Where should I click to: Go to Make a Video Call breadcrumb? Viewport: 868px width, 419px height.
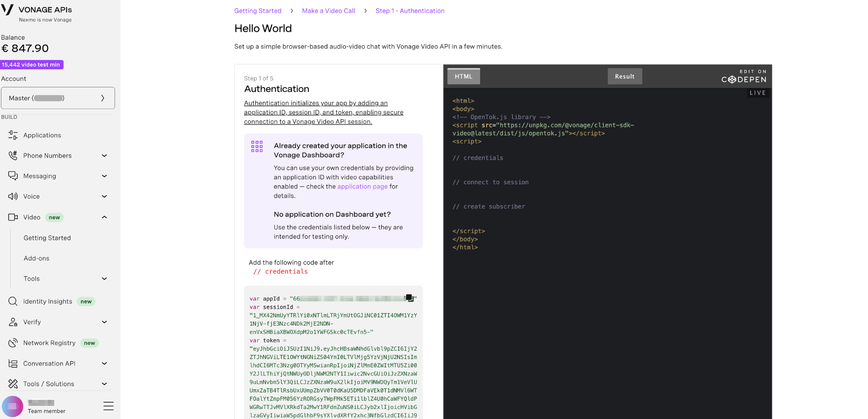click(328, 11)
